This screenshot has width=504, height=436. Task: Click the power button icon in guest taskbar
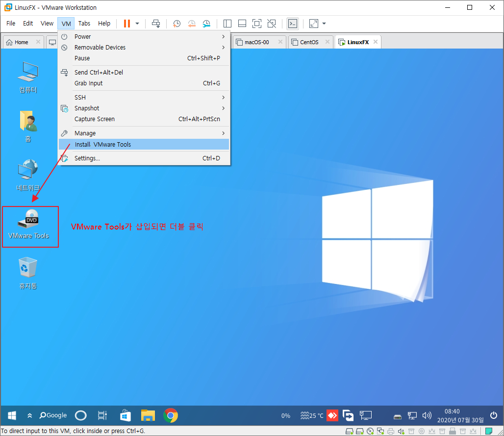[x=494, y=415]
